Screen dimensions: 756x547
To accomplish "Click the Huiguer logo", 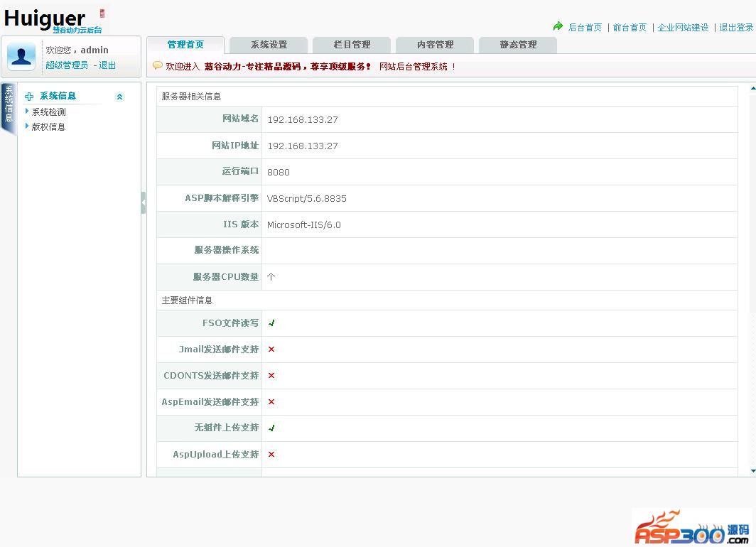I will (x=45, y=18).
